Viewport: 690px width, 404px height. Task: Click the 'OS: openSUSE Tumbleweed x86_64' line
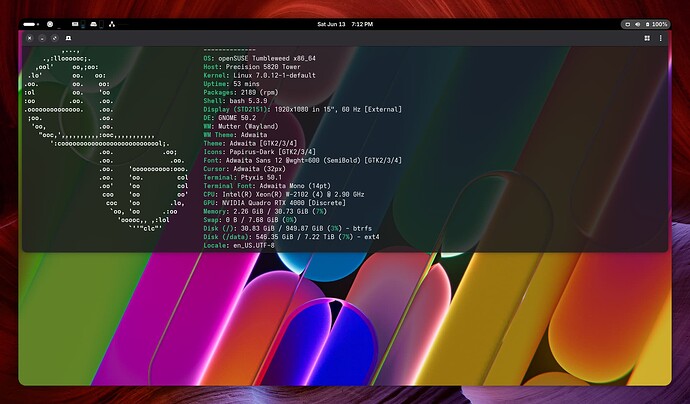click(260, 59)
